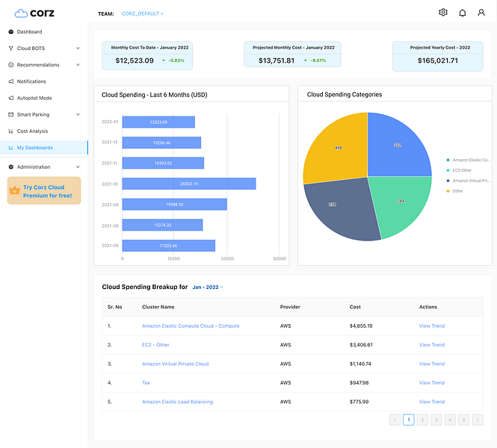Open Amazon Virtual Private Cloud link
497x448 pixels.
tap(176, 364)
